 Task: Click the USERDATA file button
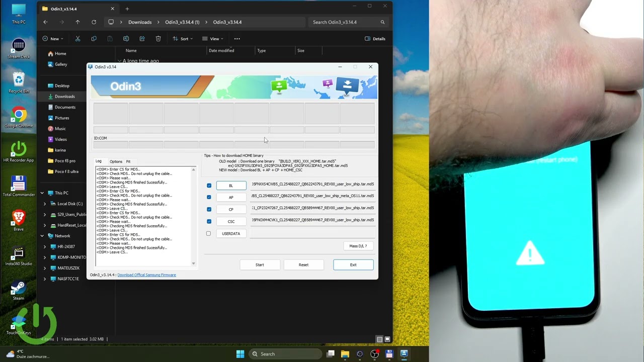click(x=231, y=233)
